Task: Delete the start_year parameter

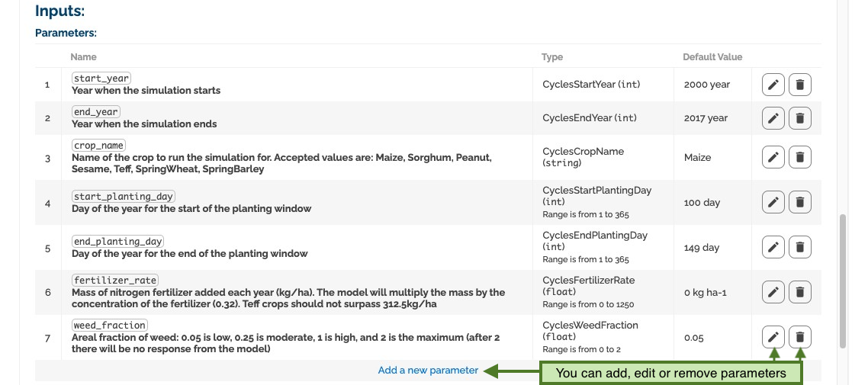Action: coord(800,85)
